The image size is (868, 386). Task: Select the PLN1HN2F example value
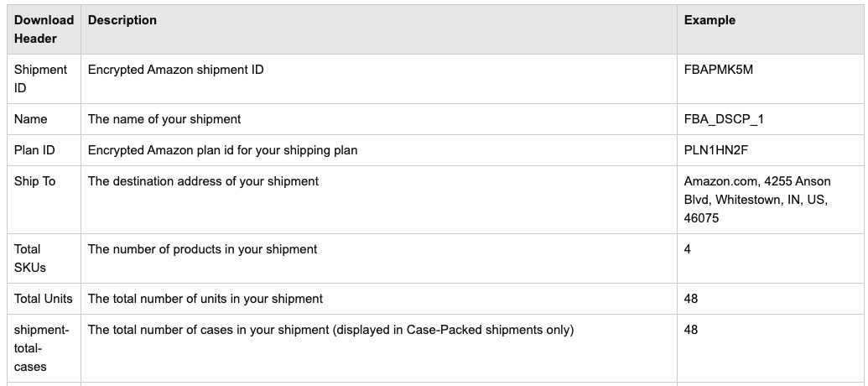pyautogui.click(x=718, y=150)
